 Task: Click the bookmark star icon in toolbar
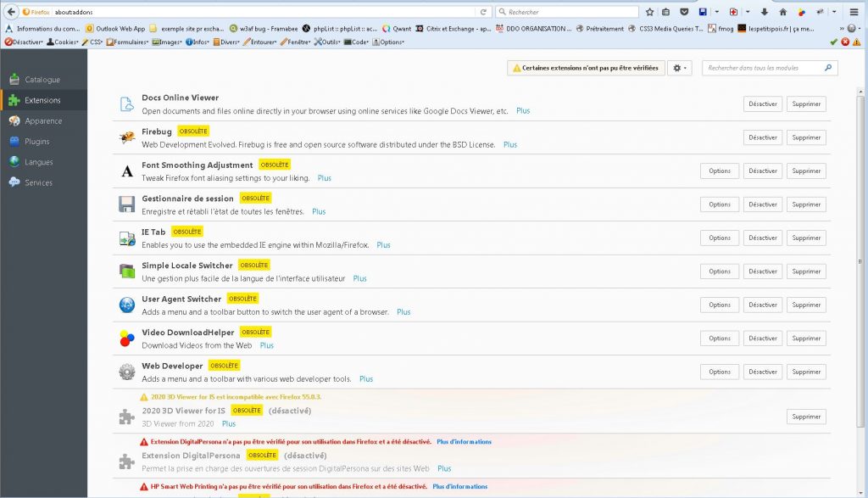pos(649,12)
